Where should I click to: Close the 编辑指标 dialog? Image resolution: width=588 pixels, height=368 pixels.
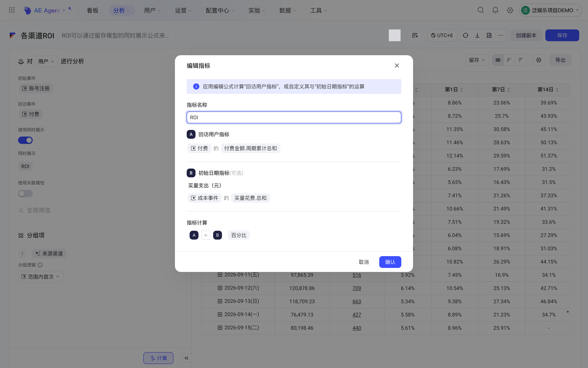tap(397, 66)
